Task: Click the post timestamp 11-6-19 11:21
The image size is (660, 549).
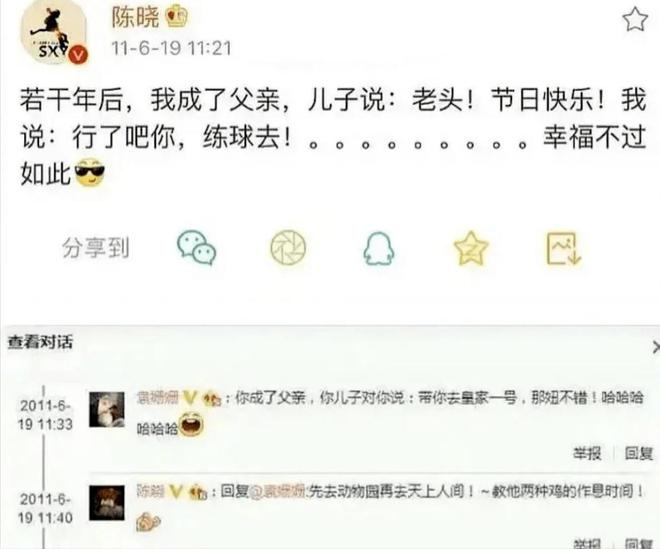Action: [171, 48]
